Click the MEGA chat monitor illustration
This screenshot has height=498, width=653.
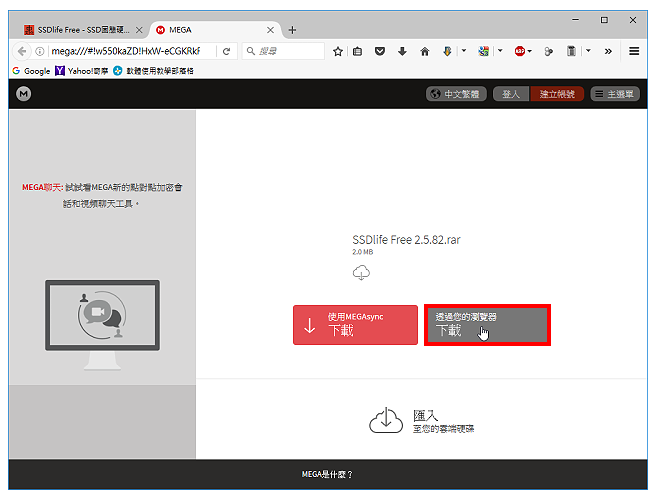point(102,325)
